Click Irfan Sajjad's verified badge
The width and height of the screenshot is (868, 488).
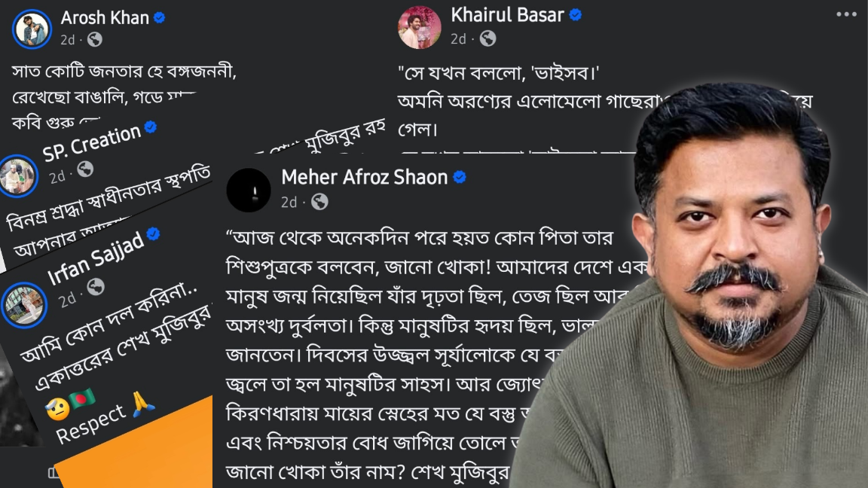(x=154, y=234)
